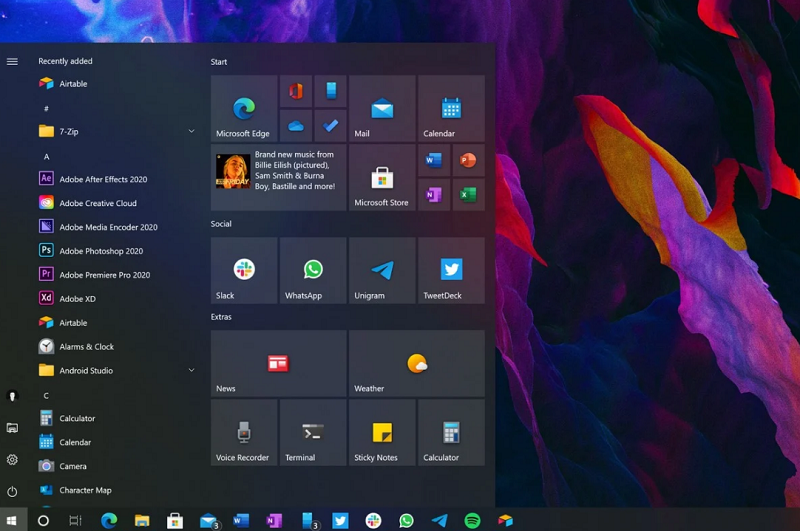Open the Microsoft Edge tile
Viewport: 800px width, 531px height.
pos(244,108)
